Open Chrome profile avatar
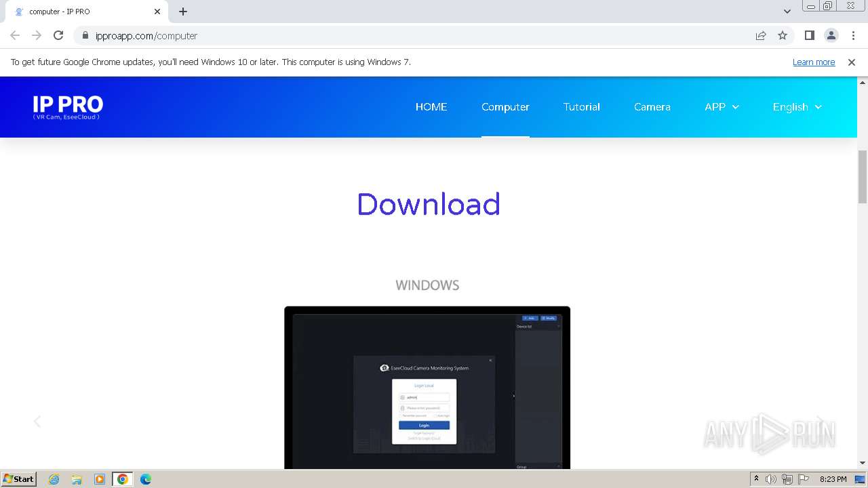 [831, 35]
